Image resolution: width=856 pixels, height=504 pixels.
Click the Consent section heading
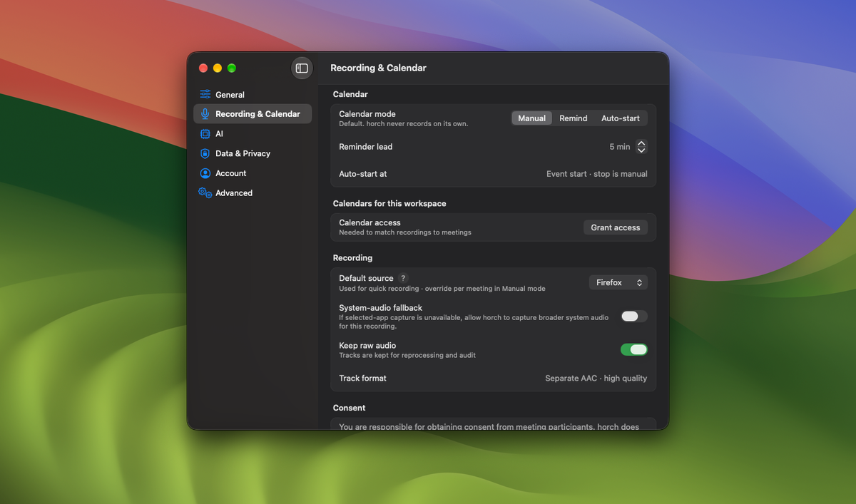click(349, 408)
